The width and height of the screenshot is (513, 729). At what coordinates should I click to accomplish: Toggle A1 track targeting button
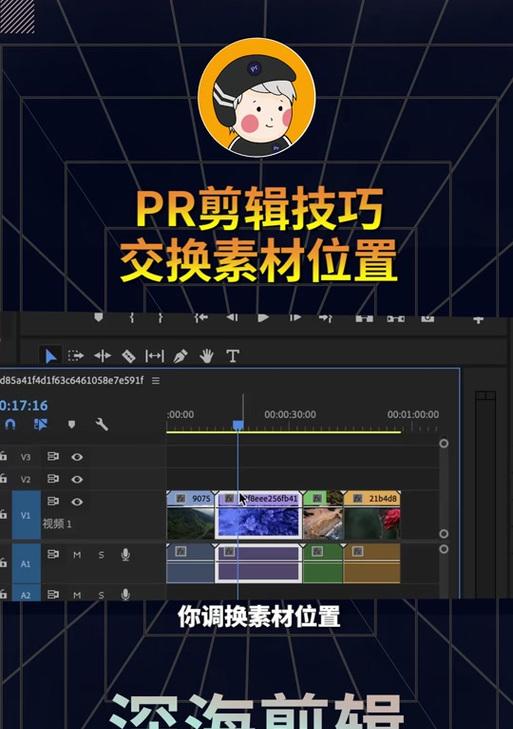(x=26, y=563)
